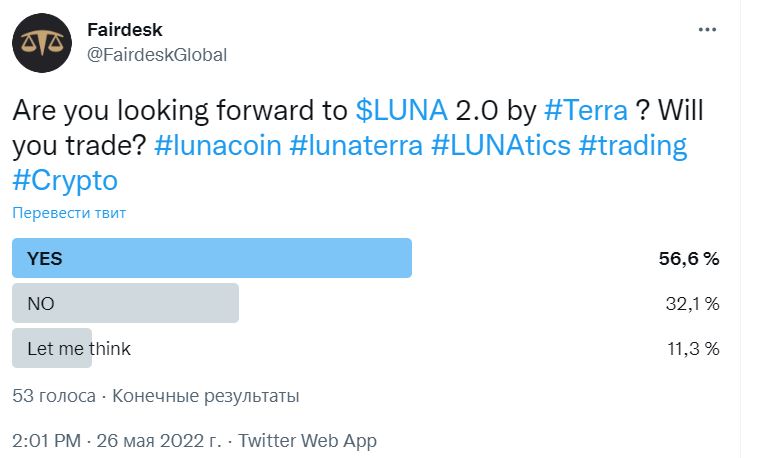Open the three-dot more options menu

tap(707, 30)
